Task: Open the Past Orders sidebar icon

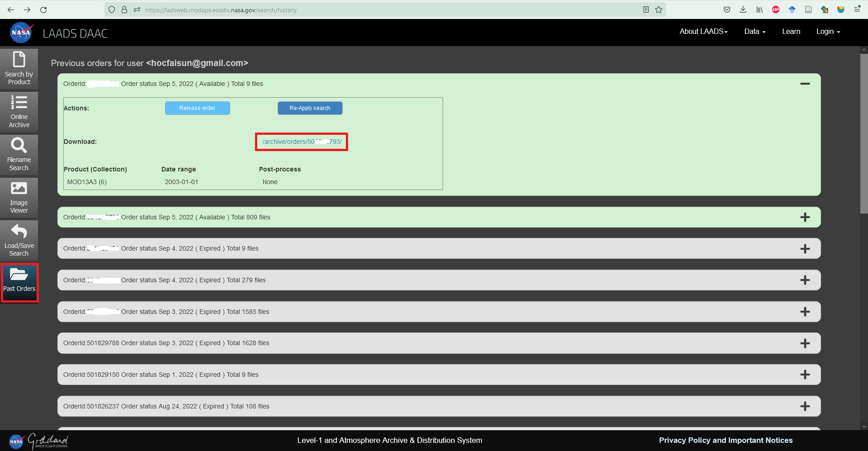Action: pyautogui.click(x=19, y=282)
